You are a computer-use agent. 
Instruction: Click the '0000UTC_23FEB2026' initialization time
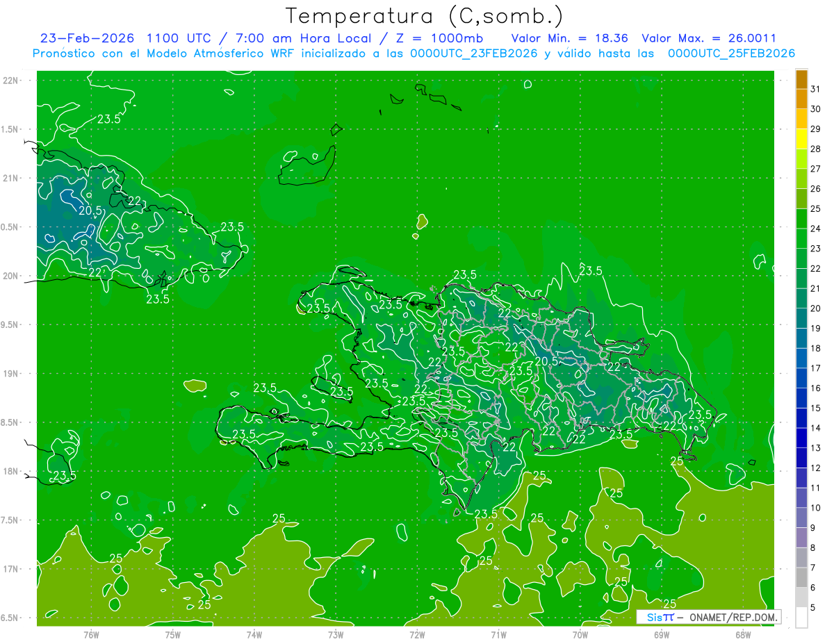click(474, 53)
